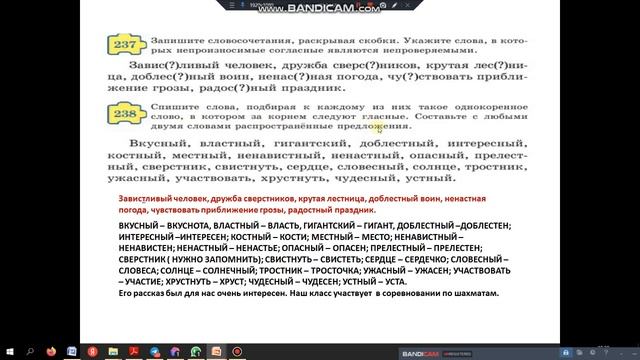
Task: Open Bandicam top bar hamburger menu
Action: [x=232, y=5]
